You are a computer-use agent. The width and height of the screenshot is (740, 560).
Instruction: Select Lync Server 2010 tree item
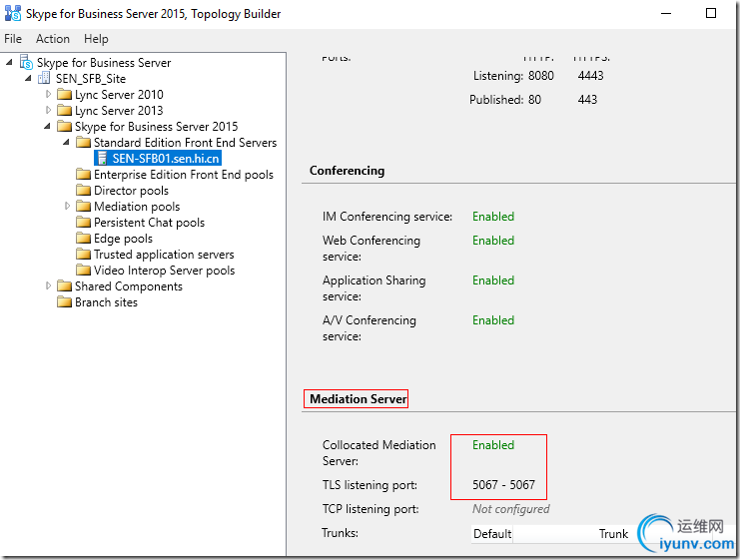[119, 95]
